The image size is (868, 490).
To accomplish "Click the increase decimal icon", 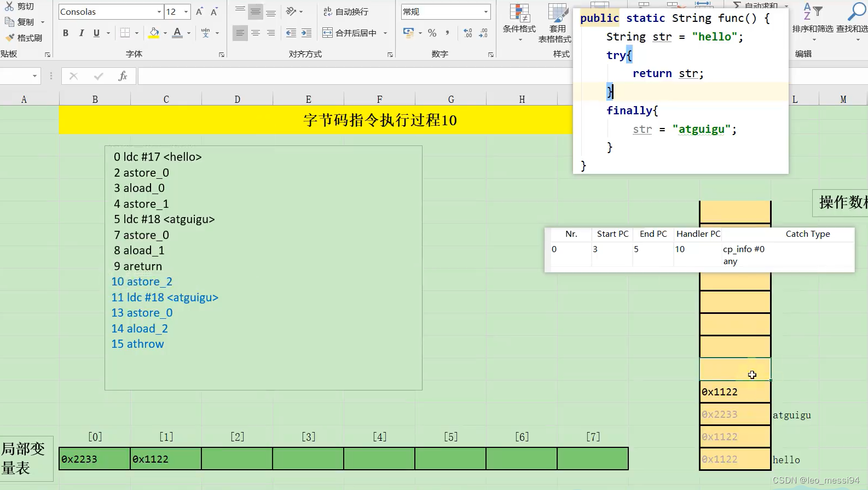I will pos(468,33).
